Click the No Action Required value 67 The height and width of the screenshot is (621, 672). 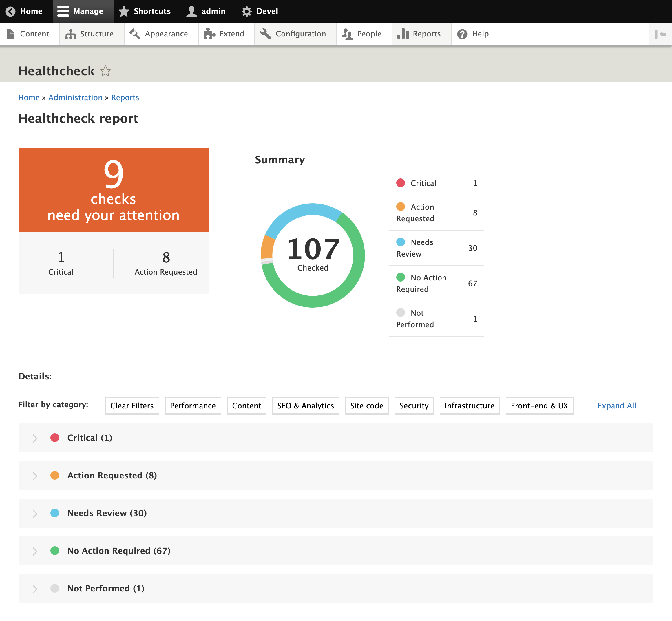tap(472, 283)
